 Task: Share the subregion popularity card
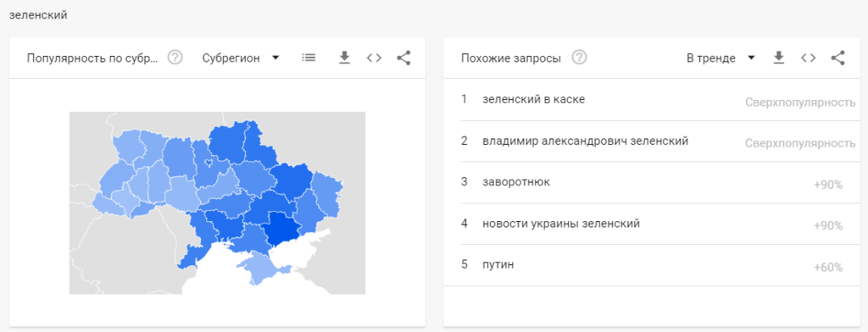403,58
